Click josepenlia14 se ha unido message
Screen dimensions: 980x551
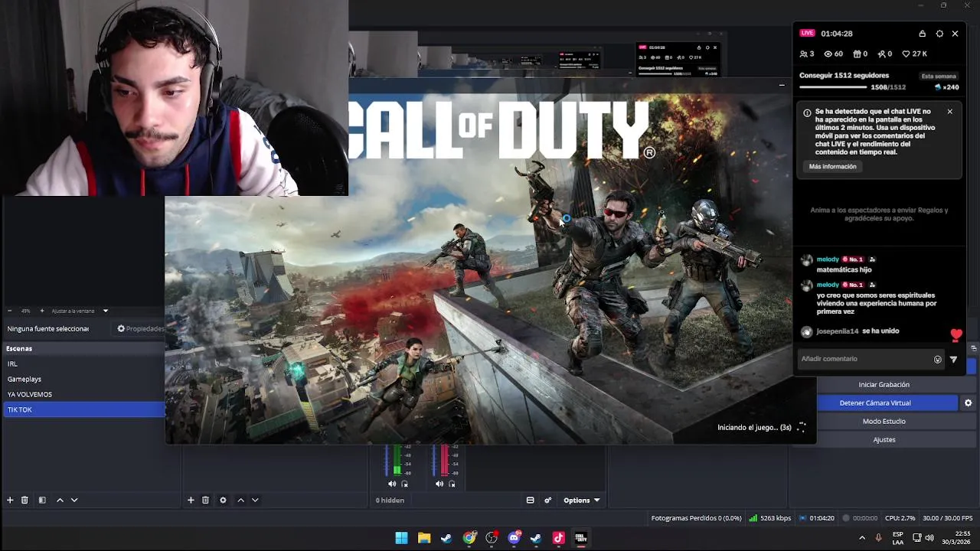857,331
